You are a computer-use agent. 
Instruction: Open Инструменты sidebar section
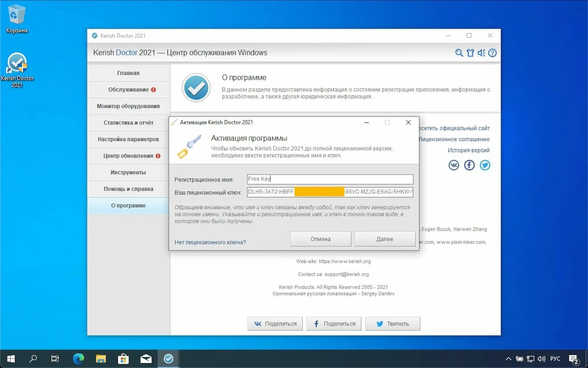tap(129, 172)
